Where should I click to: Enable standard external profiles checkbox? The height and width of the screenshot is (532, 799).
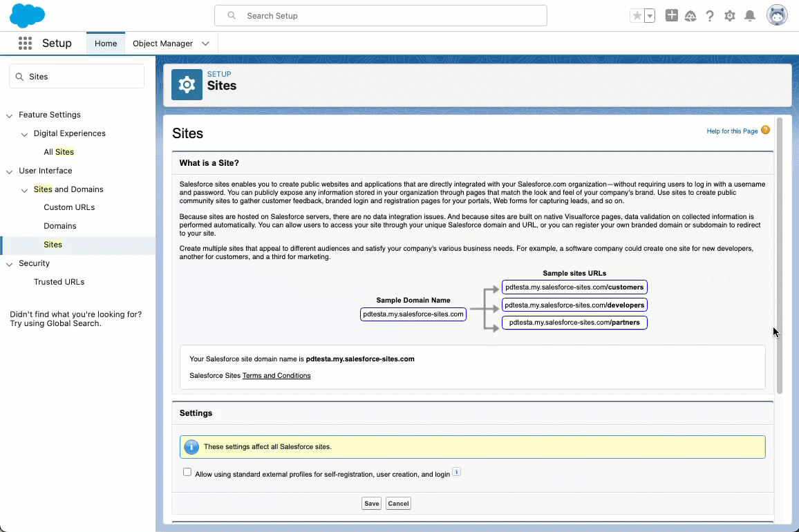click(187, 473)
